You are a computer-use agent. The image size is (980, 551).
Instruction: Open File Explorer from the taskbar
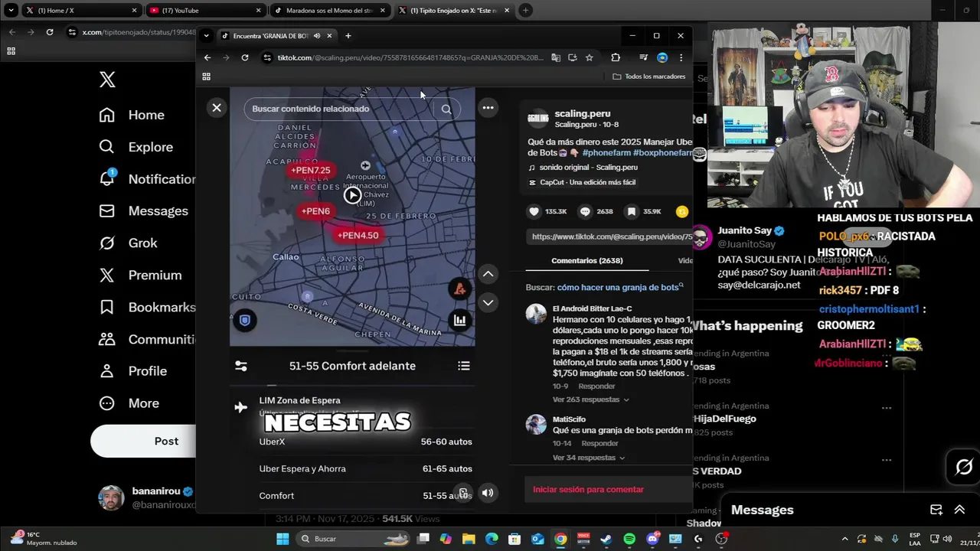[x=469, y=539]
